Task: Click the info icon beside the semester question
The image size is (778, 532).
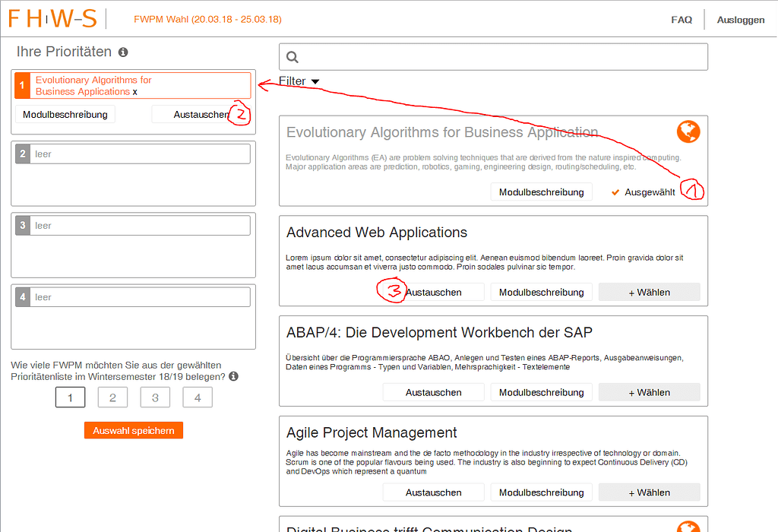Action: point(232,375)
